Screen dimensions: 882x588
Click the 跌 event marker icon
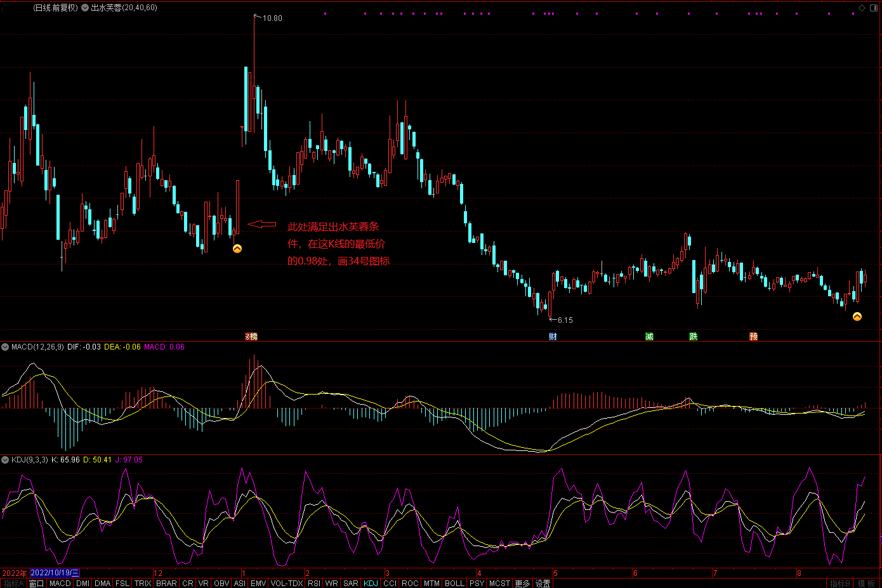[x=694, y=336]
